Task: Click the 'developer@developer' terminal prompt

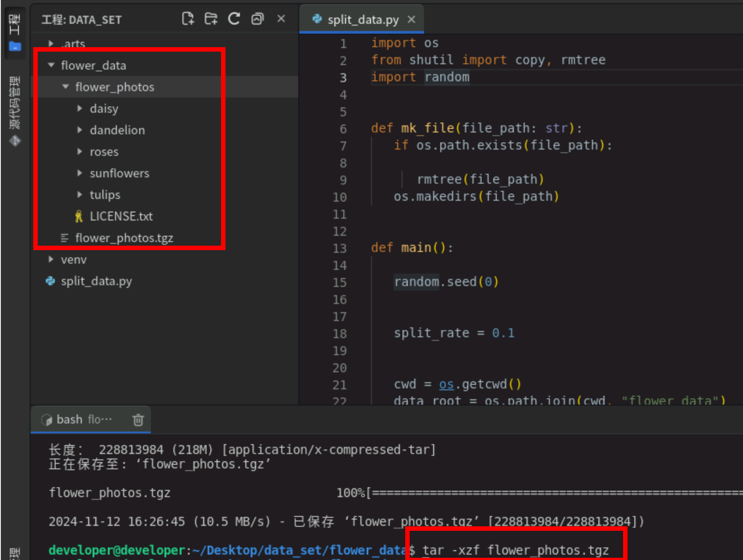Action: point(117,551)
